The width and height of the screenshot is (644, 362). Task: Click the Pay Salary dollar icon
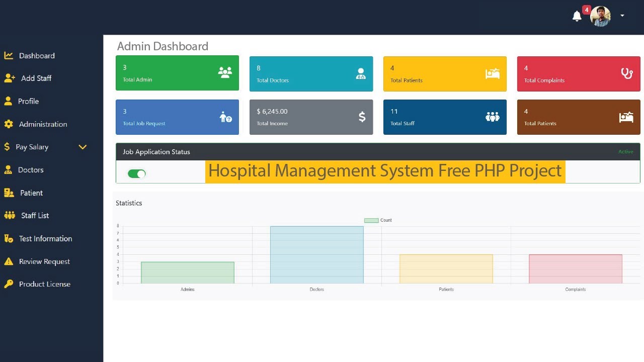click(7, 147)
